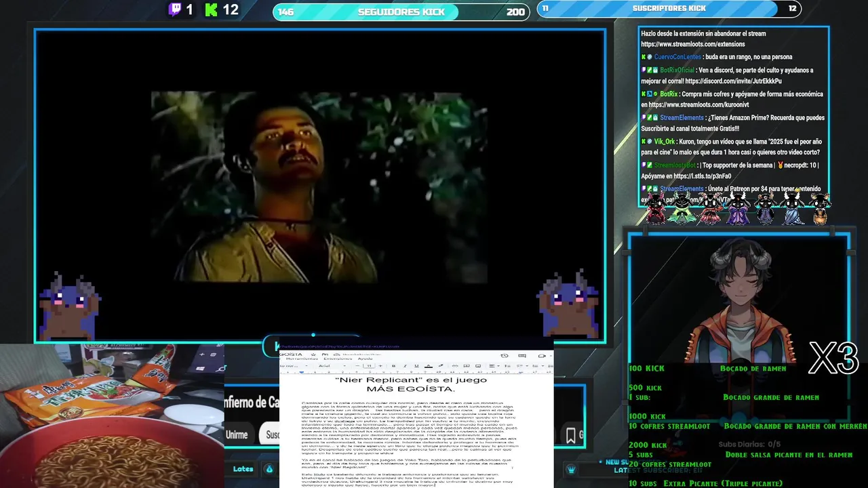868x488 pixels.
Task: Toggle underline in the Docs toolbar
Action: 416,366
